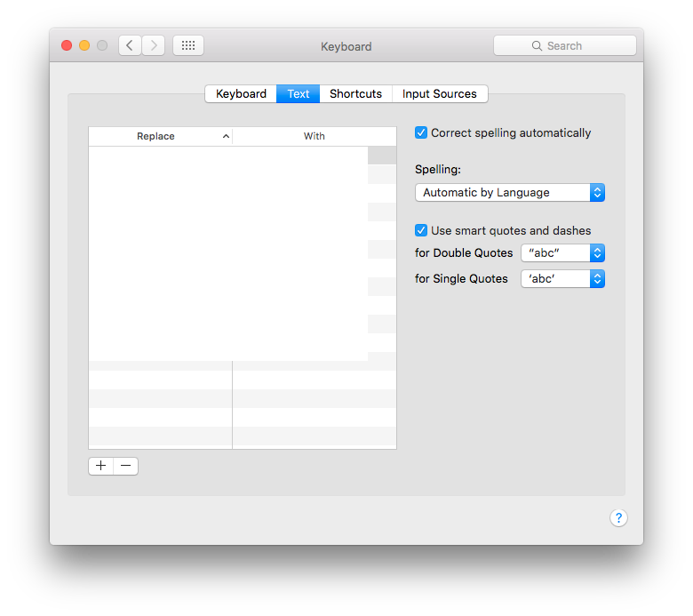Viewport: 693px width, 616px height.
Task: Expand the Single Quotes style dropdown
Action: point(562,279)
